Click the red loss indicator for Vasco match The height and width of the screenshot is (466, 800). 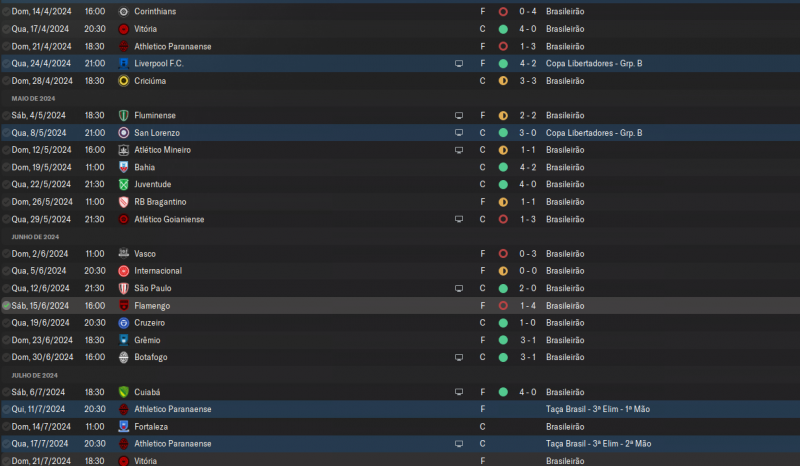503,253
